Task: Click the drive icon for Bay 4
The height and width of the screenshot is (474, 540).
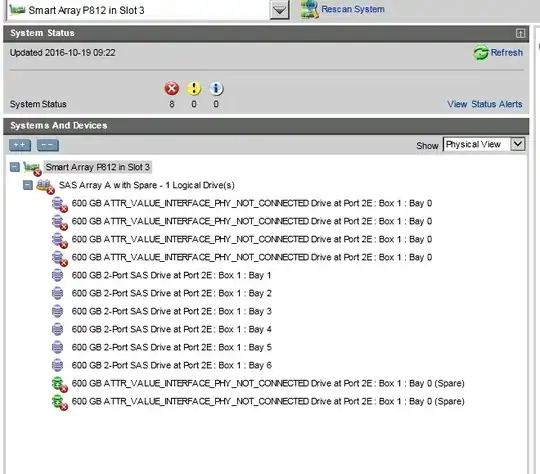Action: 58,329
